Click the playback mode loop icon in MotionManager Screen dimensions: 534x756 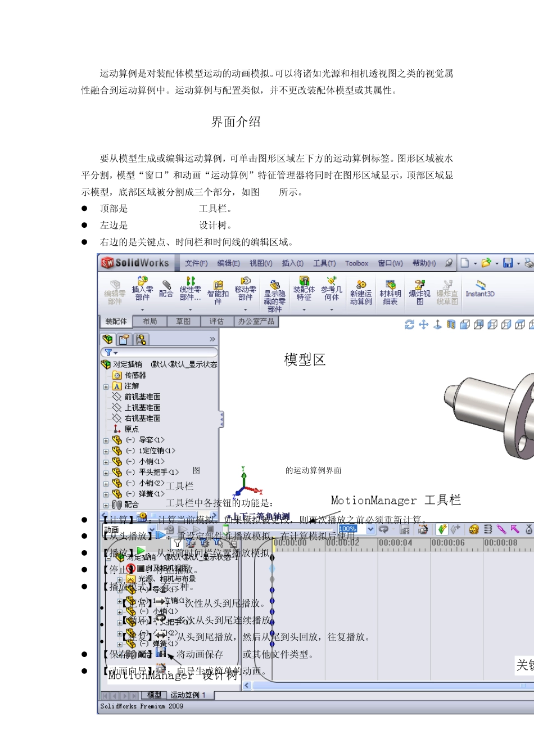coord(383,529)
